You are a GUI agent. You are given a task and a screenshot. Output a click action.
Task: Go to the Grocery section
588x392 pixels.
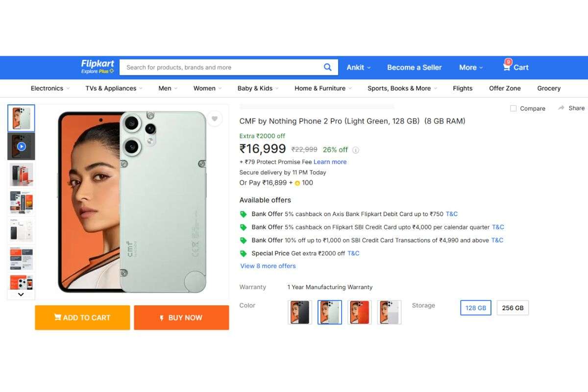pyautogui.click(x=548, y=88)
